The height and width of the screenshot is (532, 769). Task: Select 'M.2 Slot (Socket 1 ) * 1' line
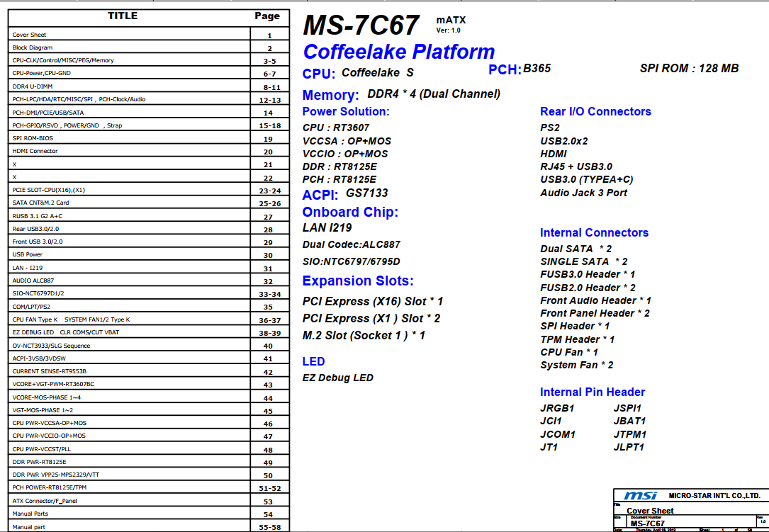(364, 335)
